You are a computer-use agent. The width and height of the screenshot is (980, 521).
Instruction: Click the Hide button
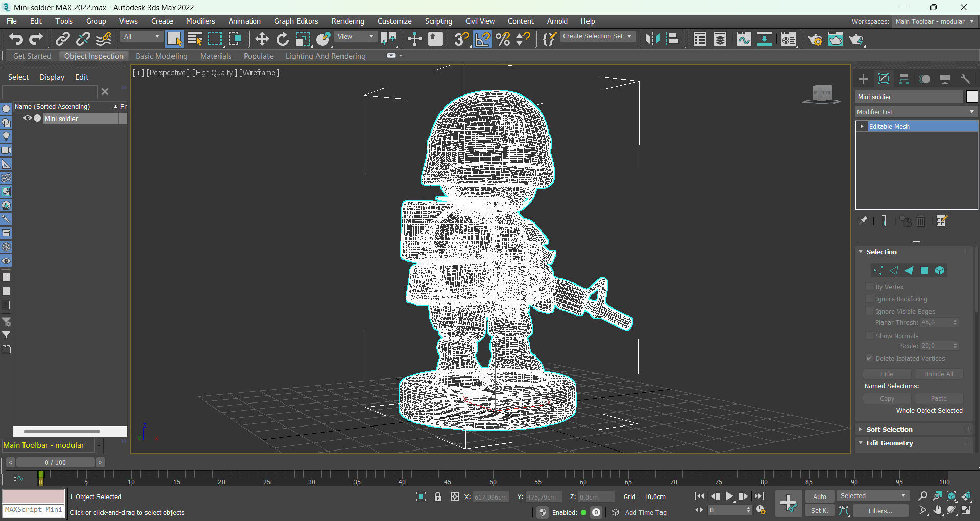887,374
